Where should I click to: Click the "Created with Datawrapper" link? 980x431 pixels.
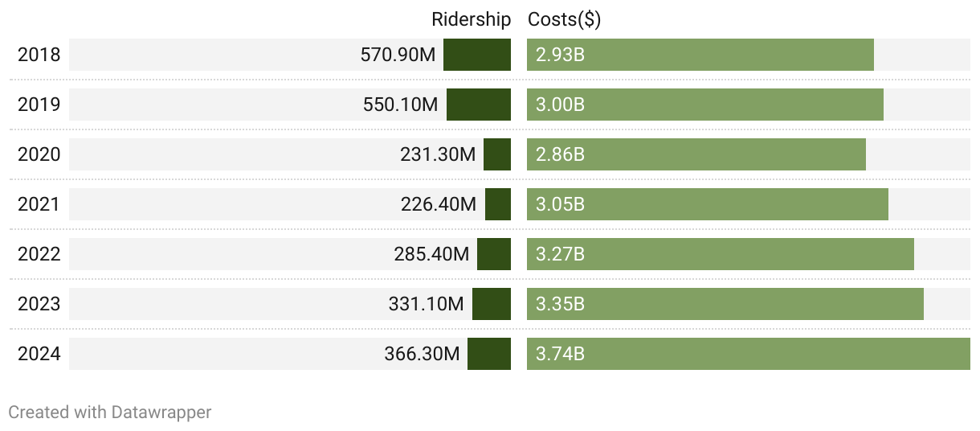109,413
